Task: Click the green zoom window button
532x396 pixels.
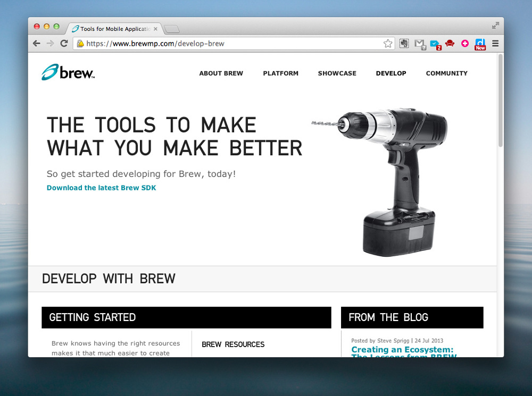Action: point(57,27)
